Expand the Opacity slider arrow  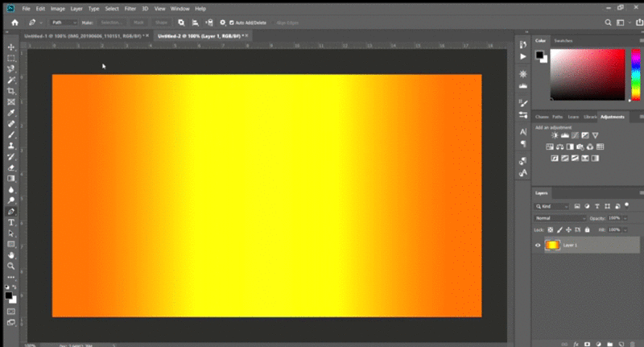pos(625,218)
